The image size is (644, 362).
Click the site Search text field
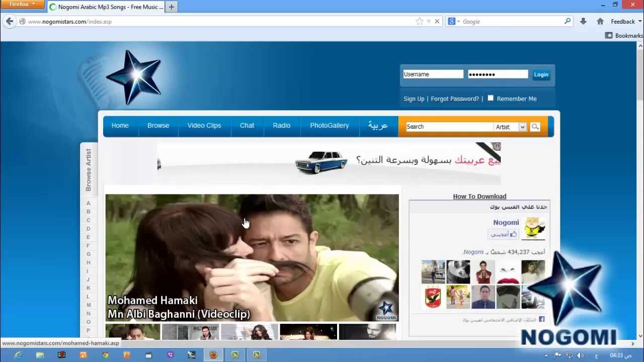click(x=449, y=127)
